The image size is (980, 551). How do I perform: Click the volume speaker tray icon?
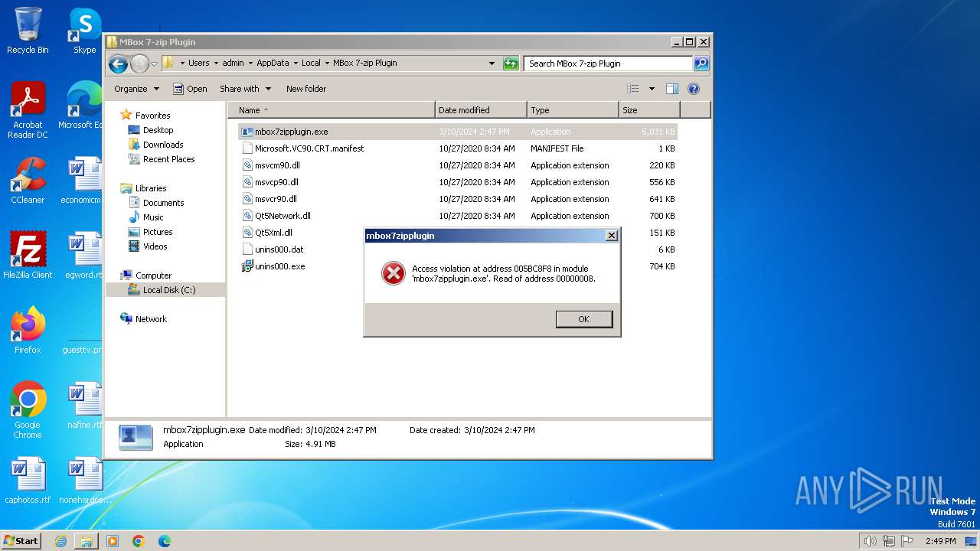[x=870, y=541]
